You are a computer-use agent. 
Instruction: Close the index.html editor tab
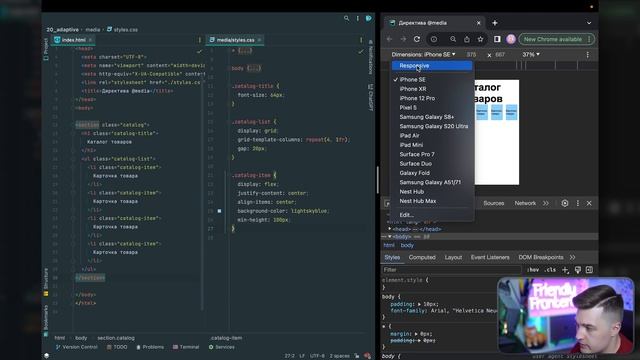(x=90, y=40)
